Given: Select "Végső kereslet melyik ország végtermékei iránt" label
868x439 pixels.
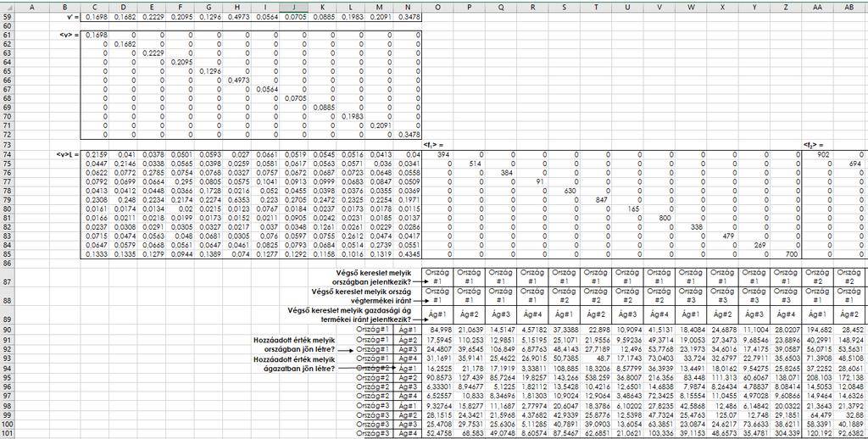Looking at the screenshot, I should (x=361, y=295).
